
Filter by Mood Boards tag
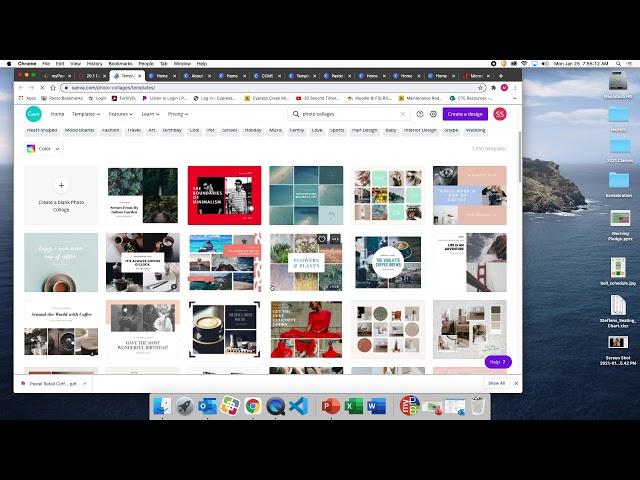click(x=80, y=131)
